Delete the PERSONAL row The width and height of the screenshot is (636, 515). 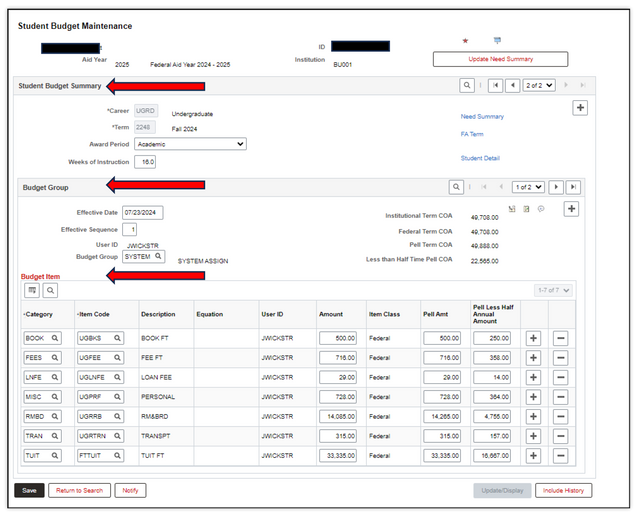(561, 397)
